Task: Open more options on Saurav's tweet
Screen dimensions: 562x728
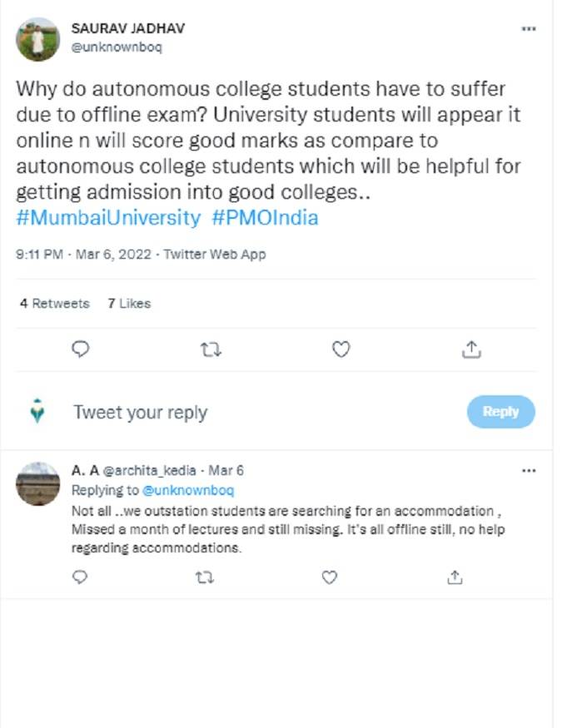Action: pyautogui.click(x=528, y=28)
